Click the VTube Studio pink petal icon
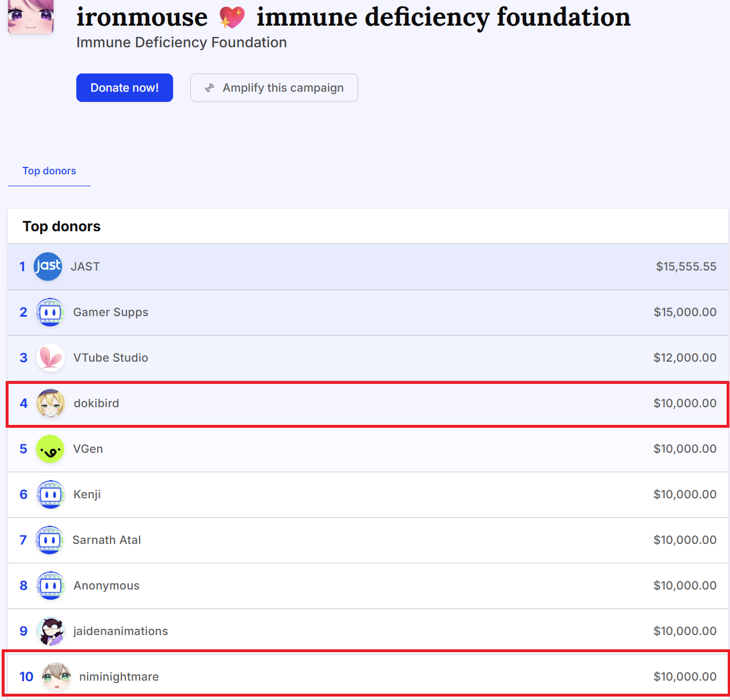730x700 pixels. (50, 358)
